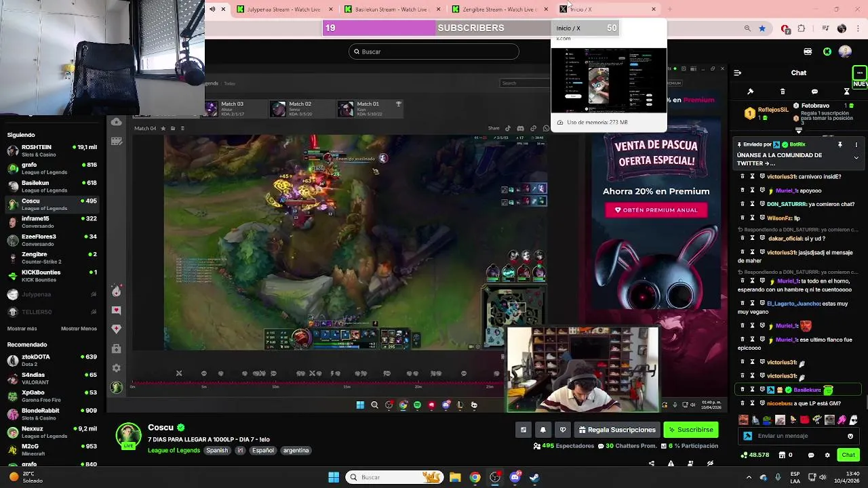The width and height of the screenshot is (868, 488).
Task: Open chat settings gear icon
Action: pos(827,455)
